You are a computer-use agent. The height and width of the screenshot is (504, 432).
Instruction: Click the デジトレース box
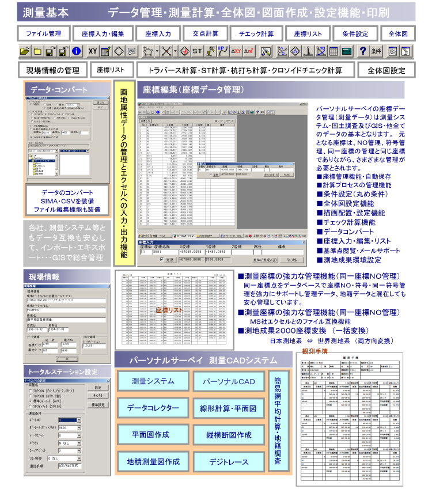click(x=229, y=462)
